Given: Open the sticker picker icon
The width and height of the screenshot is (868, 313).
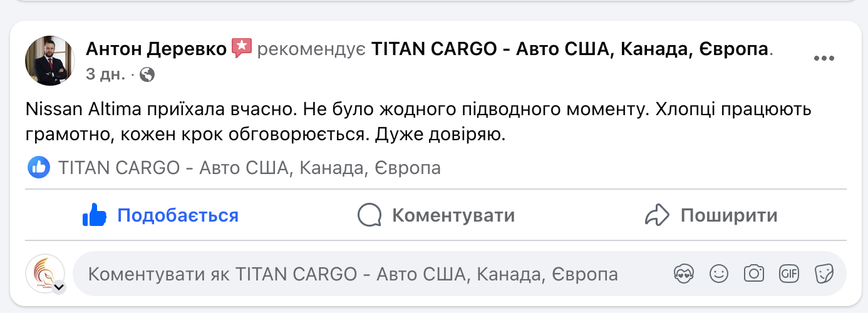Looking at the screenshot, I should 824,274.
